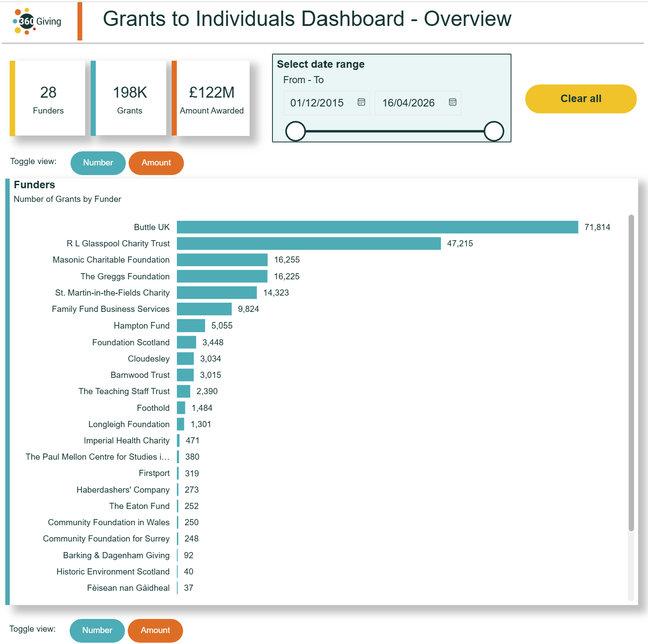Viewport: 648px width, 644px height.
Task: Select The Teaching Staff Trust bar
Action: (184, 391)
